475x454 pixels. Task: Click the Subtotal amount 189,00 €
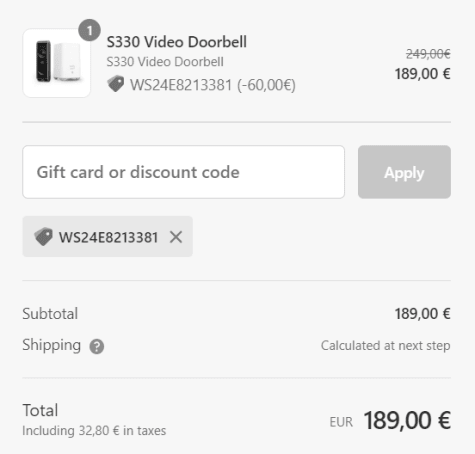[423, 314]
